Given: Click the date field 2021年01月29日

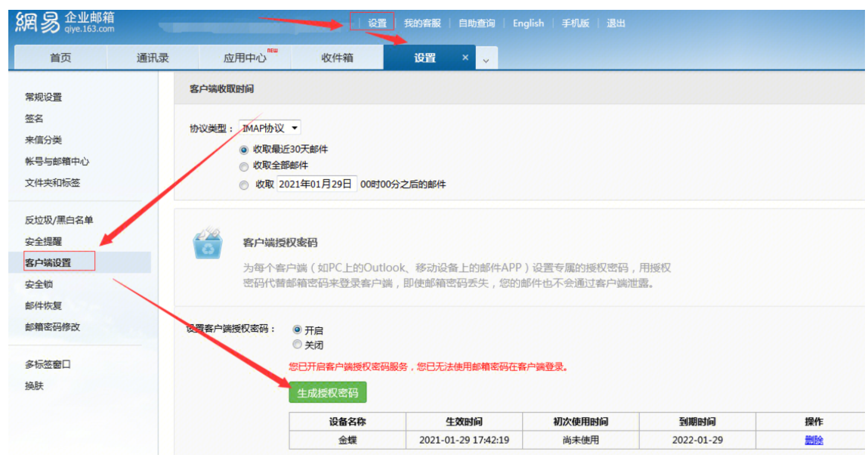Looking at the screenshot, I should coord(316,184).
